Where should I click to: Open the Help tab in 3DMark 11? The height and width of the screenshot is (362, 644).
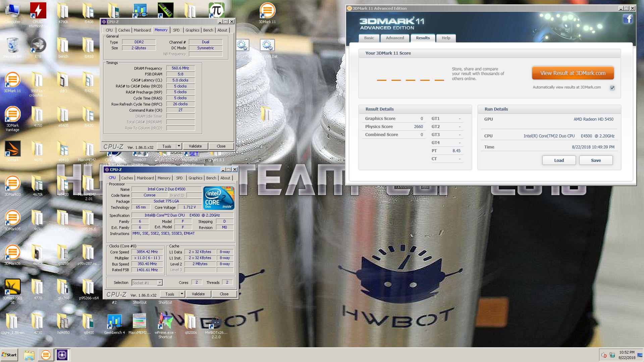(x=446, y=38)
